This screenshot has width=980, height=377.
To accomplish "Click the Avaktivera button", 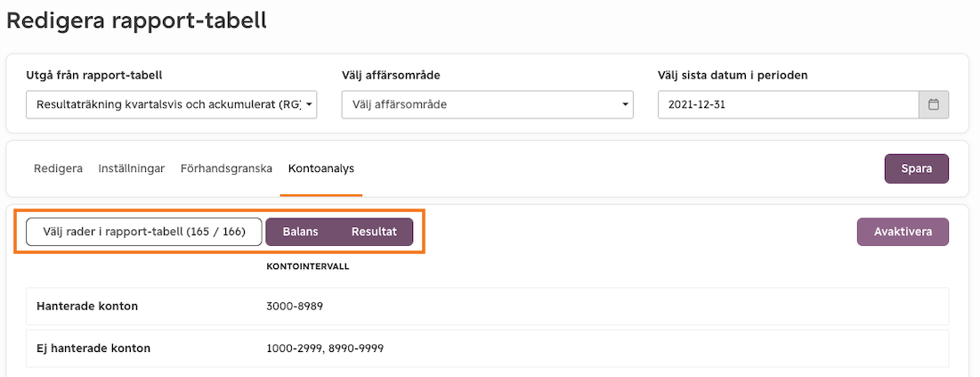I will click(903, 232).
